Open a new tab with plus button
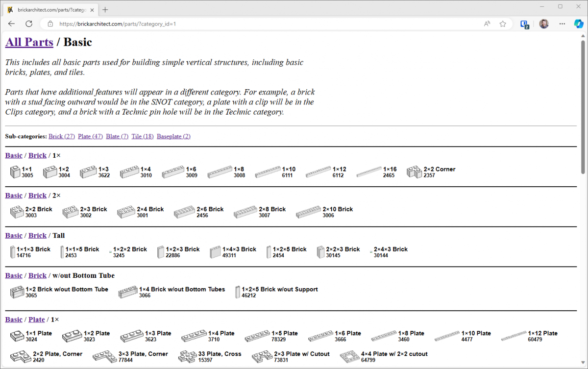This screenshot has height=369, width=588. pos(105,9)
